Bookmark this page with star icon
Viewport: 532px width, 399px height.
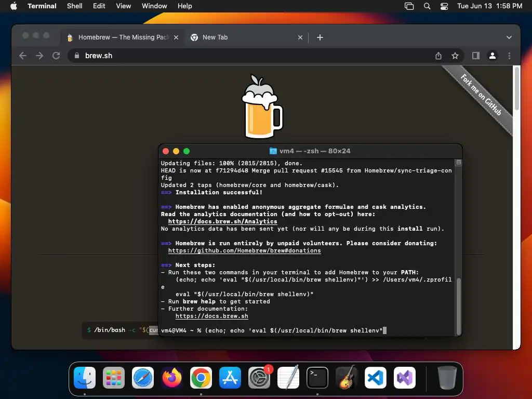coord(455,56)
